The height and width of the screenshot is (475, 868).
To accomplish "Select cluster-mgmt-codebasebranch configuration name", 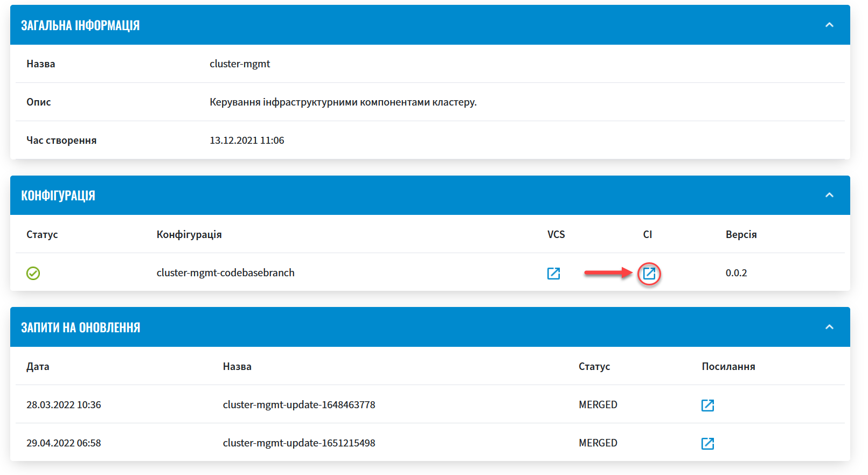I will [226, 273].
